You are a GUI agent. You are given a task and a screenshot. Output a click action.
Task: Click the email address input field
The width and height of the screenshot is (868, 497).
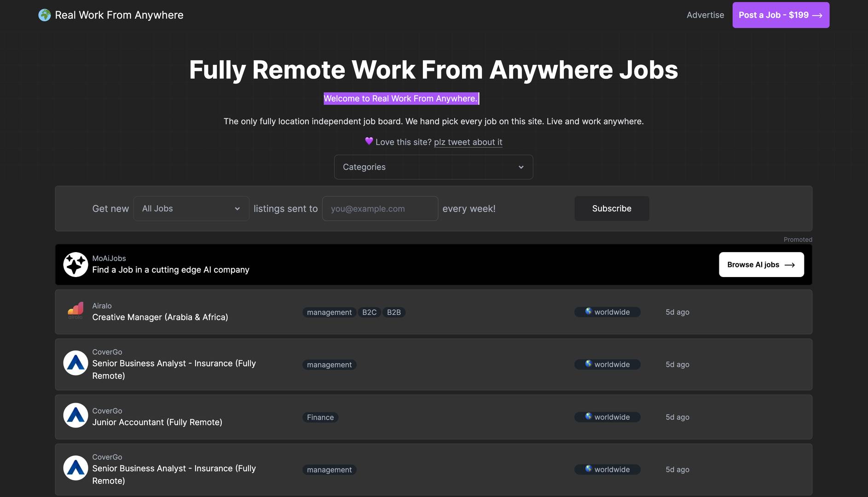(380, 208)
